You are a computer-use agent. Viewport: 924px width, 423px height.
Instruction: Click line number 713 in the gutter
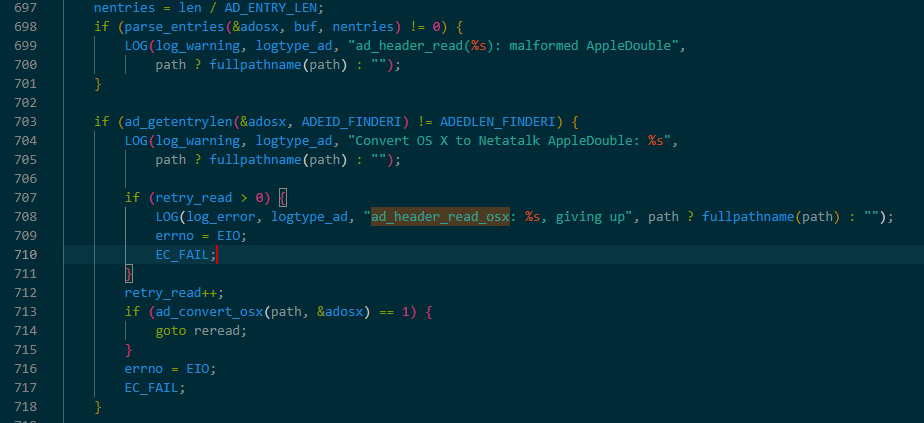[24, 312]
